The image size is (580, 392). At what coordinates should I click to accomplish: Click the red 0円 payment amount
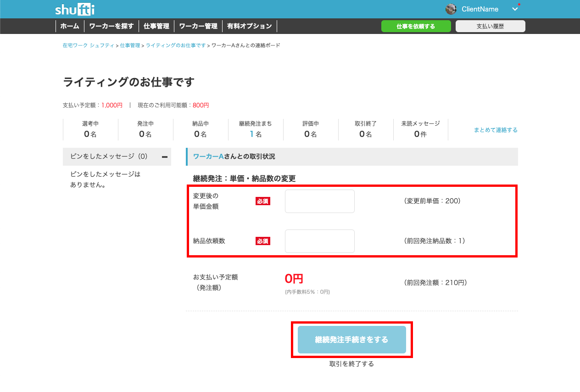(x=294, y=279)
